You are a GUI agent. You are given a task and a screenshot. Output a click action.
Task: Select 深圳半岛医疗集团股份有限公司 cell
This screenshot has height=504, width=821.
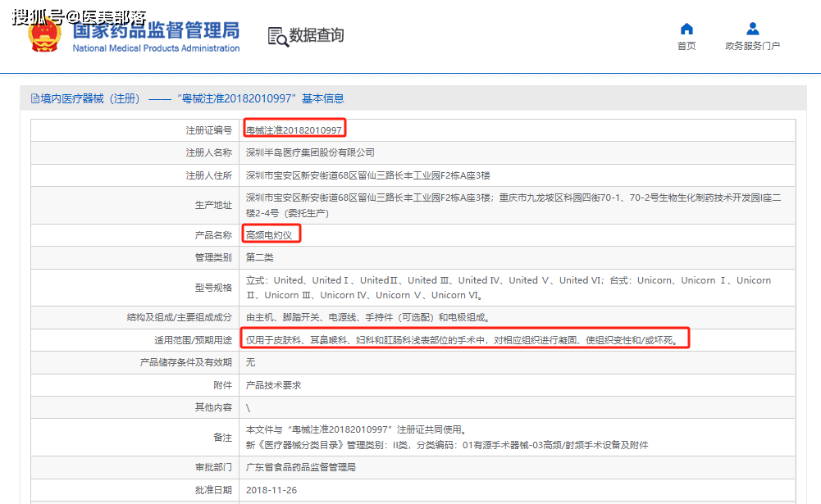point(310,152)
